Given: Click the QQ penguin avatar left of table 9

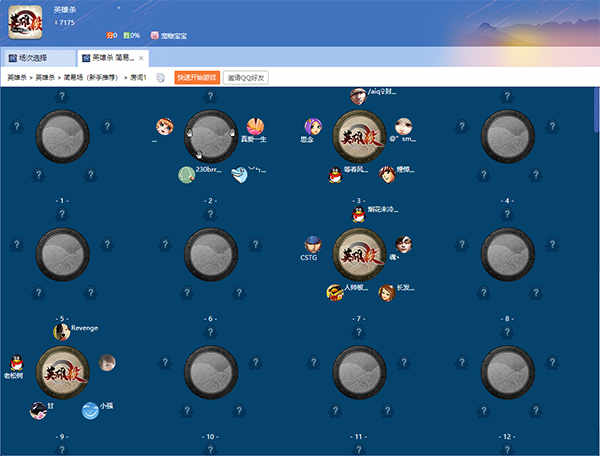Looking at the screenshot, I should tap(16, 363).
